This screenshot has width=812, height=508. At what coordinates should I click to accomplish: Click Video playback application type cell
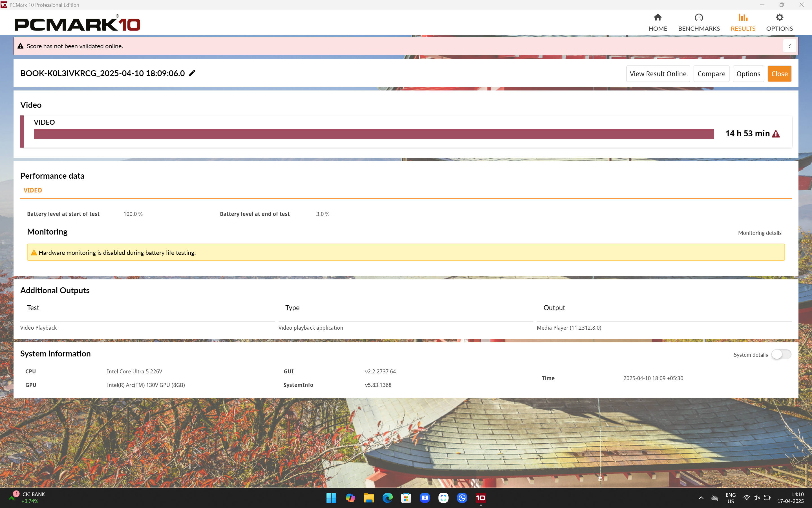click(x=310, y=328)
